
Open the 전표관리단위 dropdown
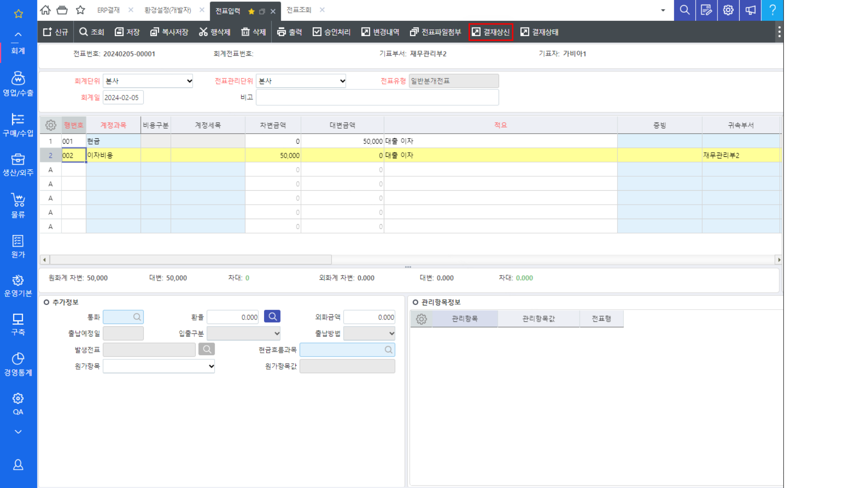pyautogui.click(x=301, y=81)
